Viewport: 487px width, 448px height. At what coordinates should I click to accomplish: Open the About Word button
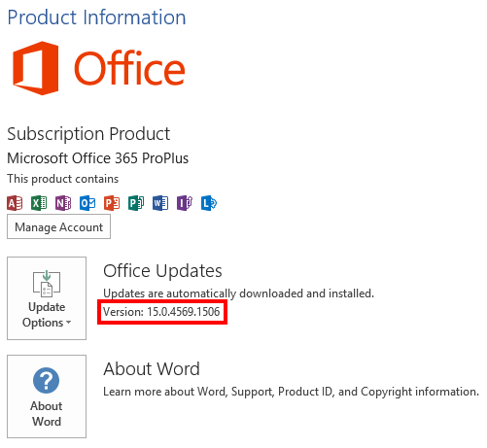47,396
